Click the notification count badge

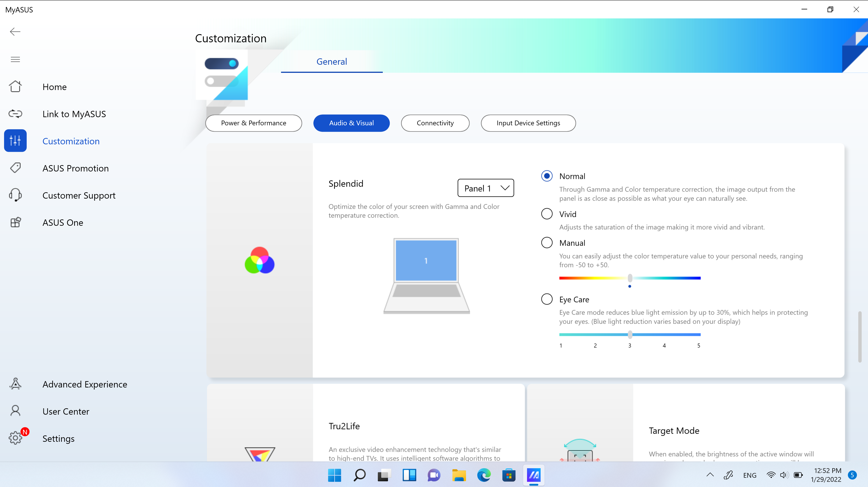tap(852, 475)
